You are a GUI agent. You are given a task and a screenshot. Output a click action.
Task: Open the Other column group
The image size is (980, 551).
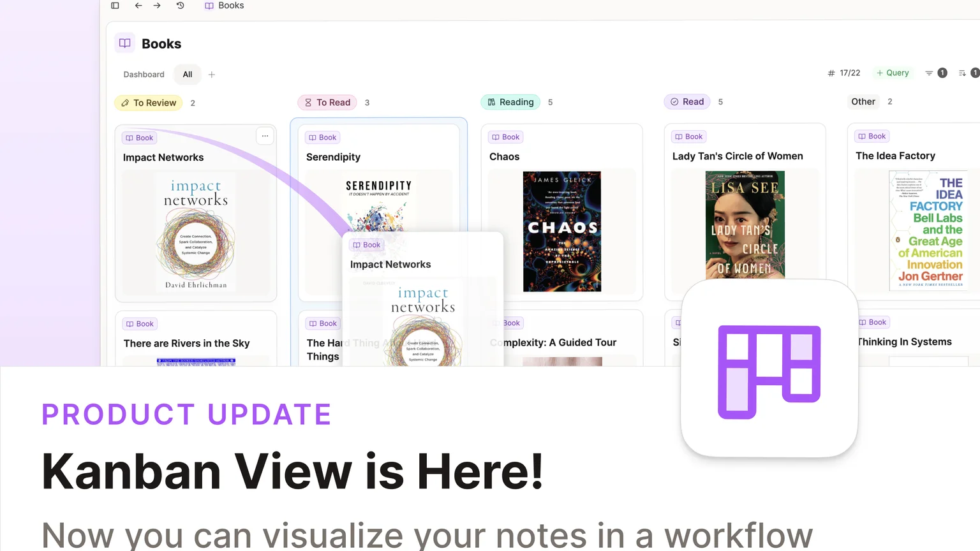[863, 101]
